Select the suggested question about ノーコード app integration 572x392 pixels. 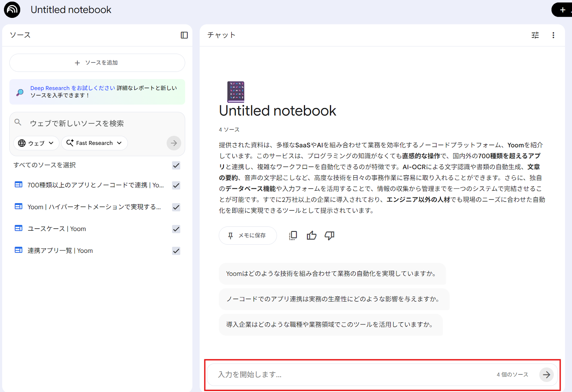click(x=333, y=299)
